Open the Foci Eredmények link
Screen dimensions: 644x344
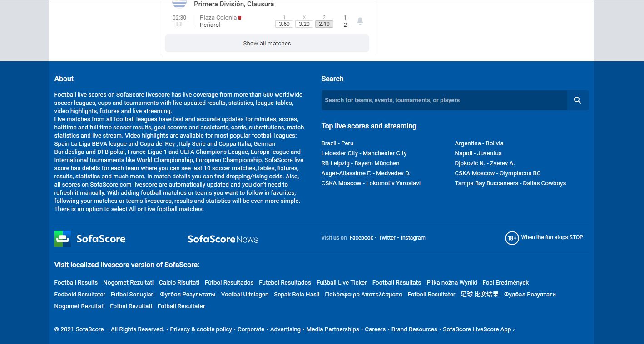coord(505,283)
